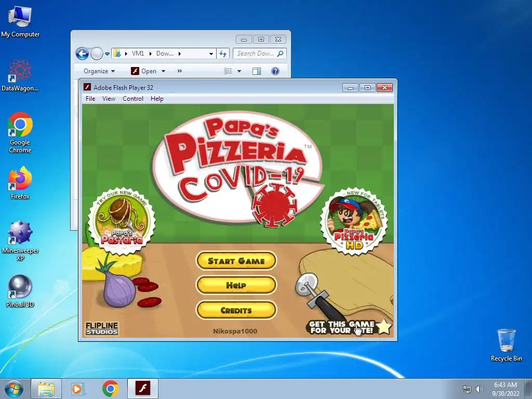The height and width of the screenshot is (399, 532).
Task: Open the Organize dropdown menu
Action: (x=99, y=71)
